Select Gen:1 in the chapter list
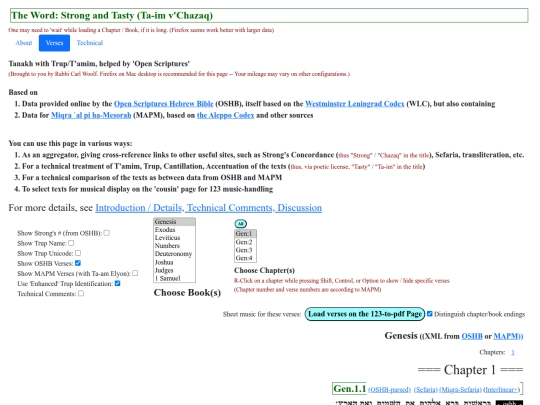 [x=245, y=234]
